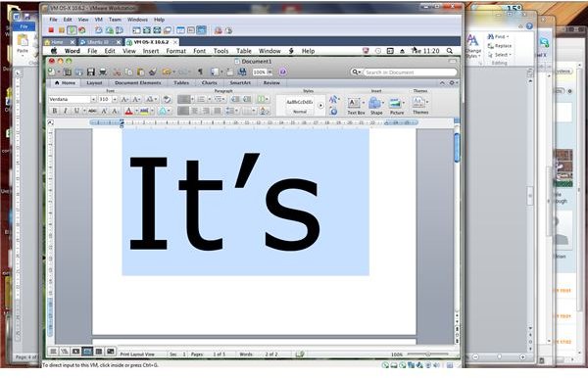Image resolution: width=588 pixels, height=378 pixels.
Task: Click the Notebook Layout view button in status bar
Action: tap(99, 352)
